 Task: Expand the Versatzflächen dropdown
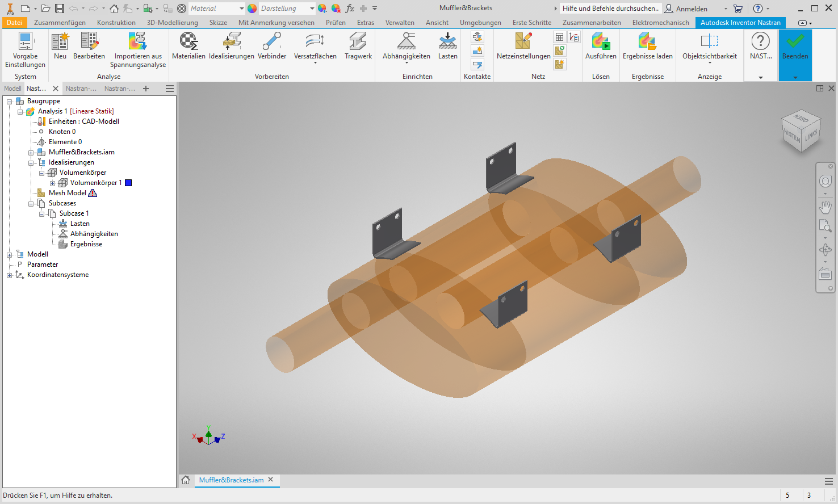(315, 62)
